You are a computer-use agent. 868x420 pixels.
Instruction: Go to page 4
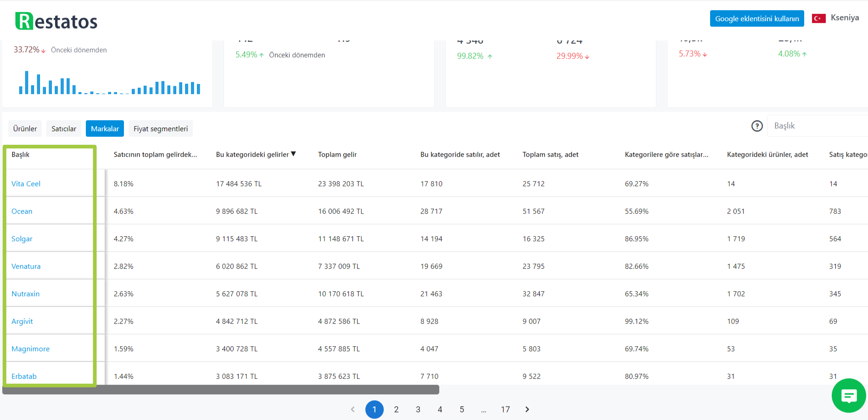[x=440, y=409]
